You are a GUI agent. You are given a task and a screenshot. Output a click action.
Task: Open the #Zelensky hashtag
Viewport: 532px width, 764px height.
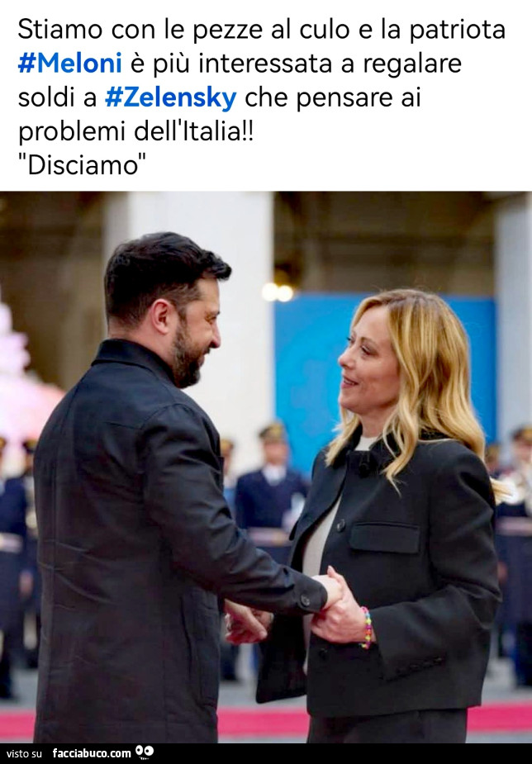coord(170,97)
